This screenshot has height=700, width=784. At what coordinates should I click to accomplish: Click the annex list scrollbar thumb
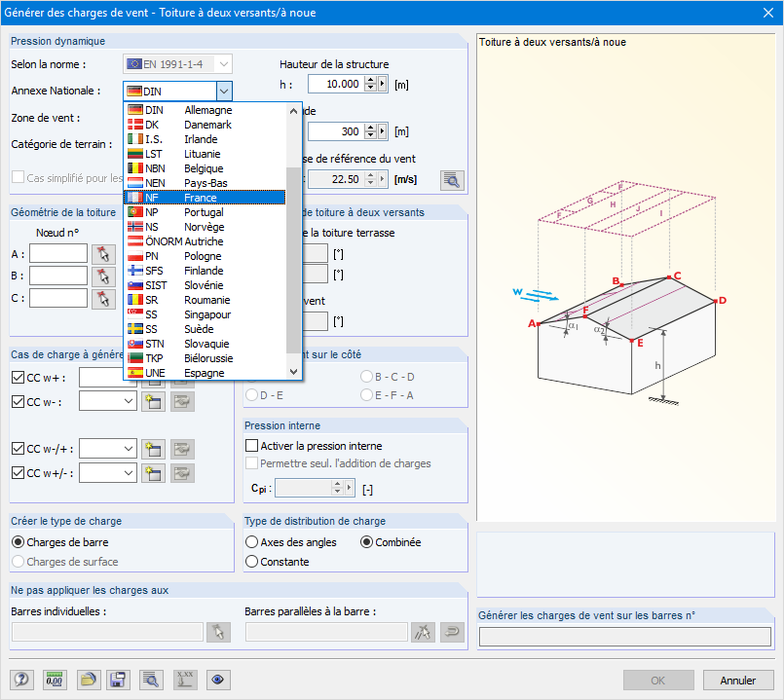click(293, 260)
